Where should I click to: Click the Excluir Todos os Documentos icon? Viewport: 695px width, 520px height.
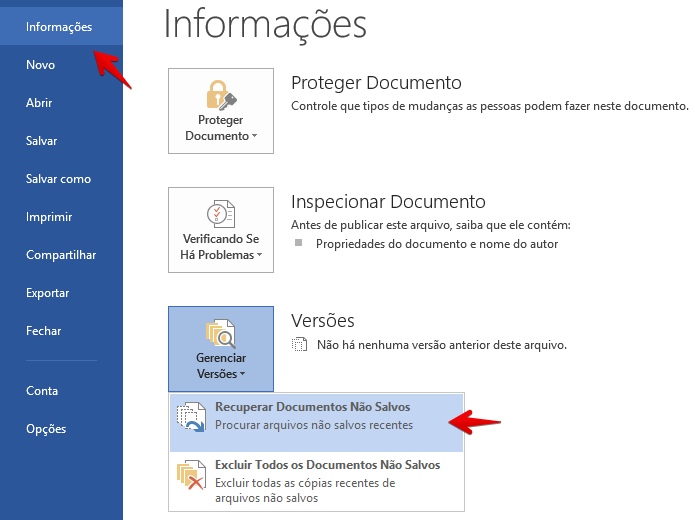[x=189, y=475]
